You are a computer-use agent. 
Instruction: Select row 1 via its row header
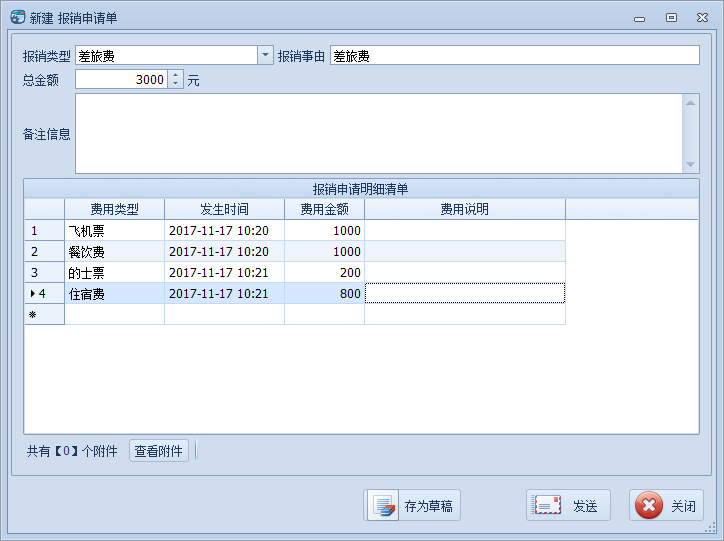coord(44,230)
